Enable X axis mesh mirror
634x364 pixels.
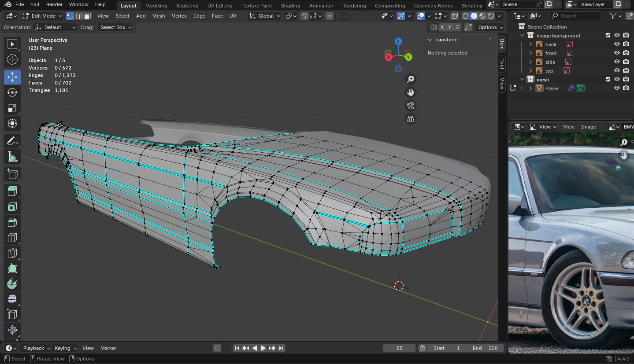442,27
